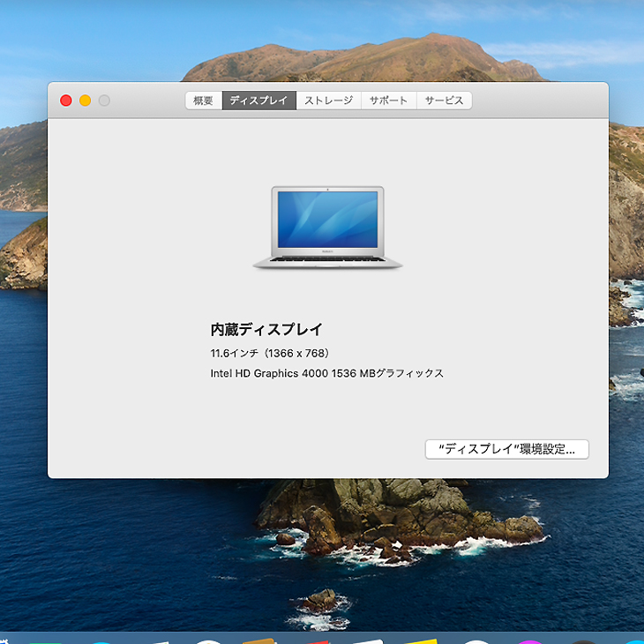644x644 pixels.
Task: Click the 11.6インチ (1366 x 768) text
Action: pos(270,353)
